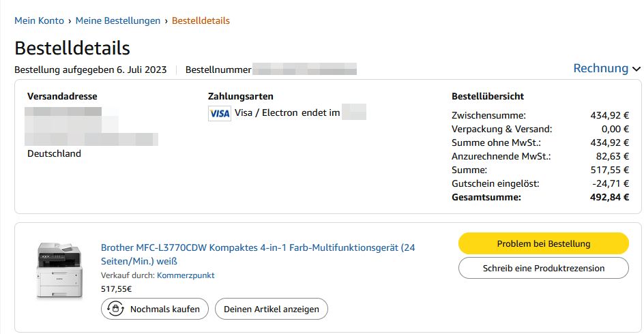Navigate to Meine Bestellungen breadcrumb

click(x=118, y=20)
